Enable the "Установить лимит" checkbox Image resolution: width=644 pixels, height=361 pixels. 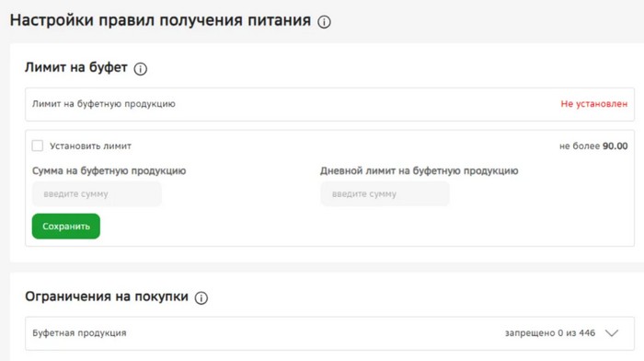click(x=38, y=146)
